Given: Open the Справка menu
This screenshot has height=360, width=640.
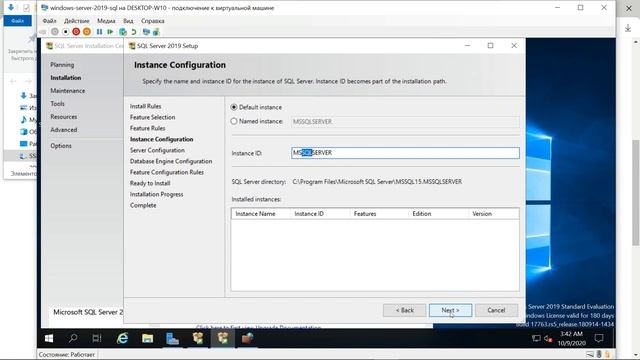Looking at the screenshot, I should pyautogui.click(x=153, y=21).
